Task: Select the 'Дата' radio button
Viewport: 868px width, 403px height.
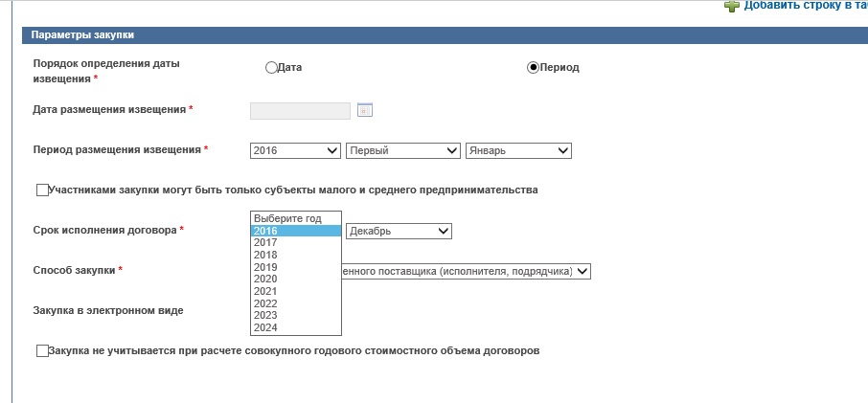Action: point(271,68)
